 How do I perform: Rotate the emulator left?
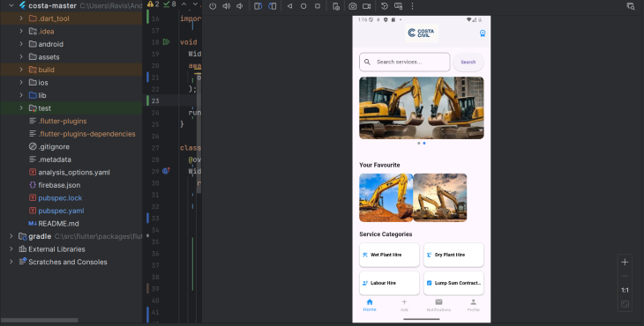258,6
